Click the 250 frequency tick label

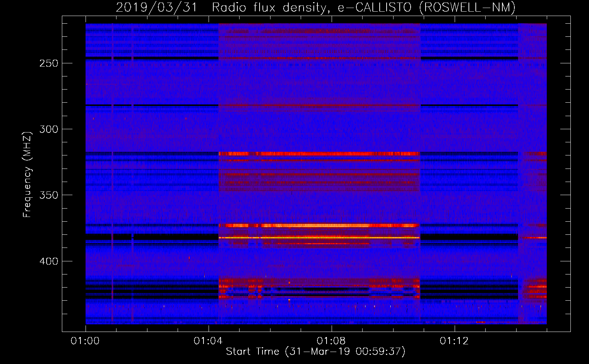49,63
